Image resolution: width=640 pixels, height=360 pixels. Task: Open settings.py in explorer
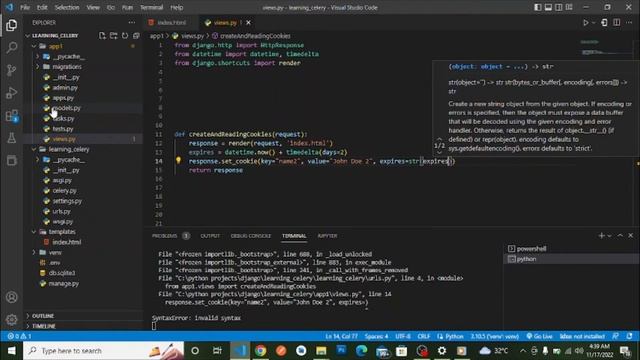[67, 201]
